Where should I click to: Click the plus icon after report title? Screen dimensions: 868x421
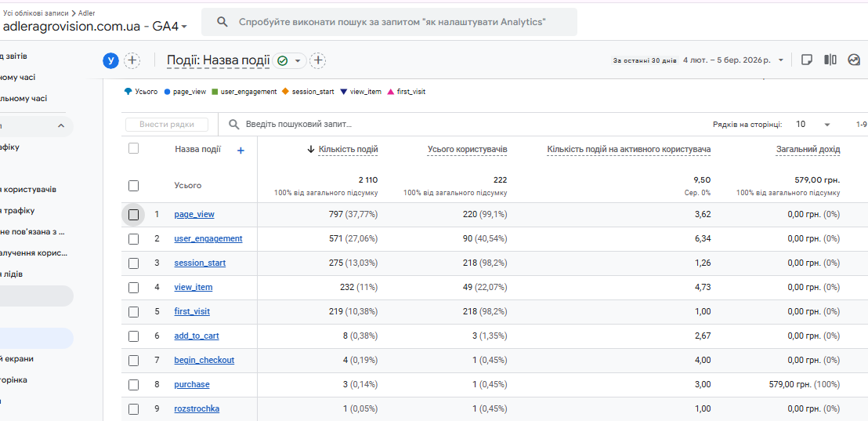[x=318, y=60]
